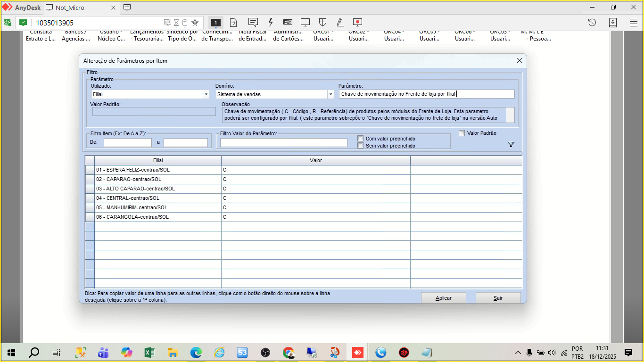Click the AnyDesk chat icon
This screenshot has width=644, height=362.
pos(253,22)
